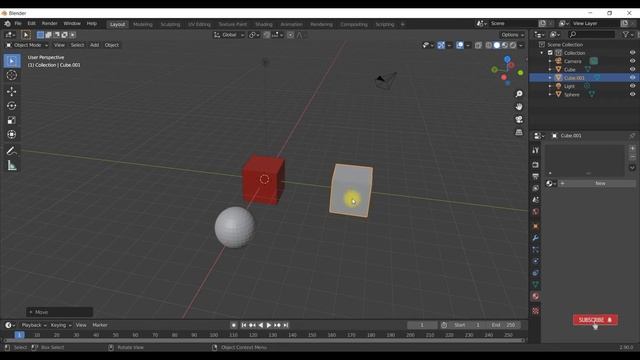The width and height of the screenshot is (640, 360).
Task: Select the Transform tool
Action: pos(12,134)
